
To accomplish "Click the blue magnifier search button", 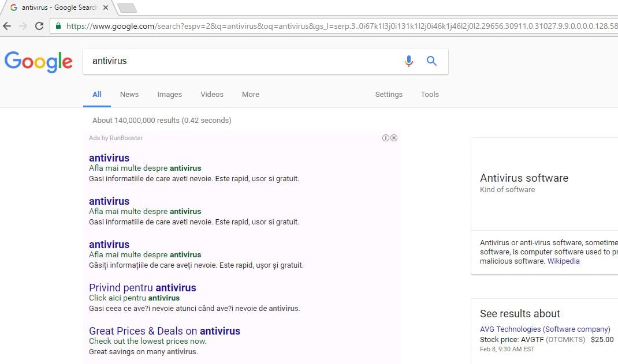I will [431, 61].
